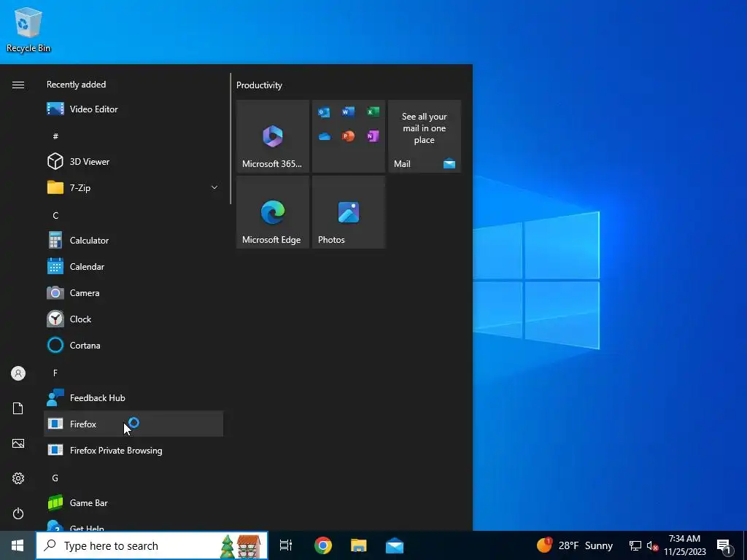Image resolution: width=747 pixels, height=560 pixels.
Task: Open Feedback Hub
Action: click(133, 397)
